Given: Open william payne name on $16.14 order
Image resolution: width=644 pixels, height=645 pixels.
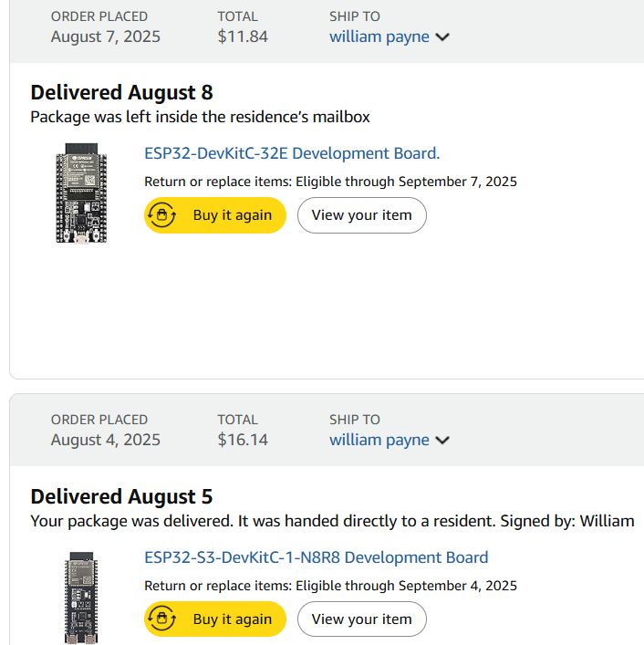Looking at the screenshot, I should pyautogui.click(x=379, y=440).
